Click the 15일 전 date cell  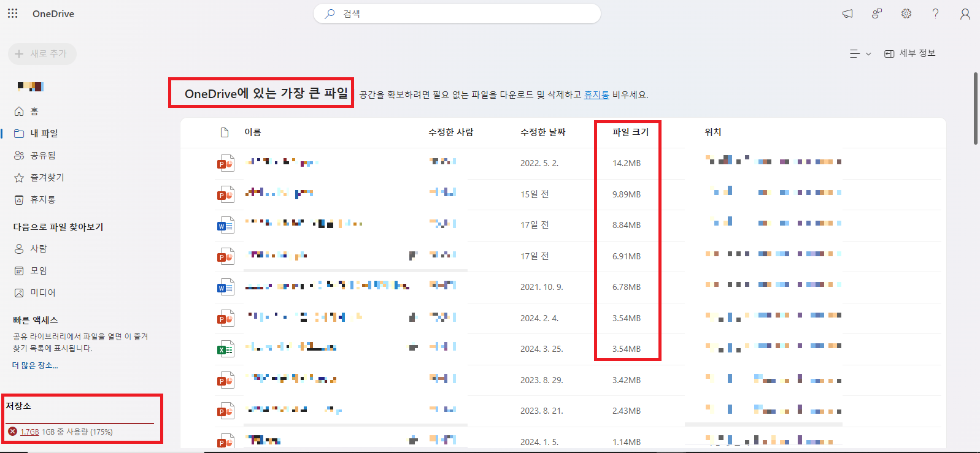[534, 194]
